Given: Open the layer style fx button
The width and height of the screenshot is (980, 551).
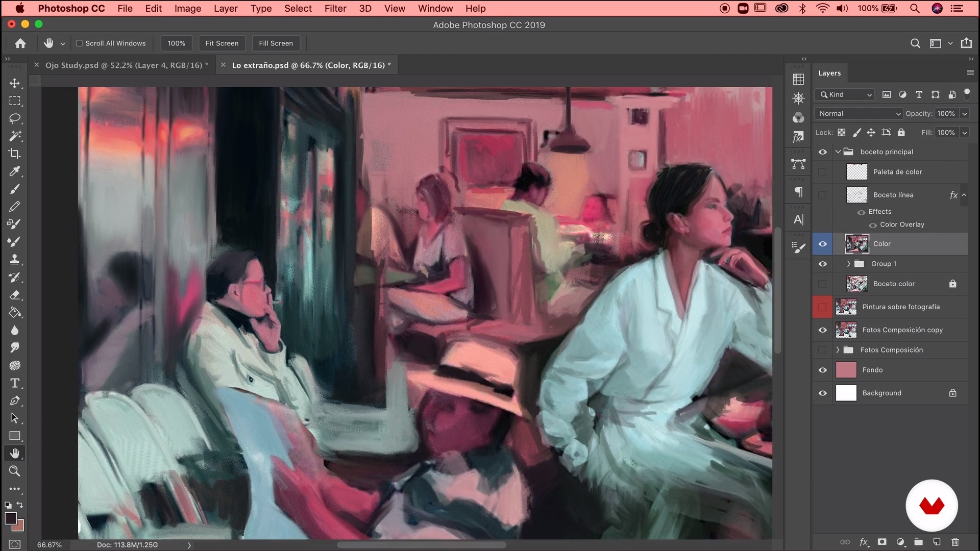Looking at the screenshot, I should [864, 542].
